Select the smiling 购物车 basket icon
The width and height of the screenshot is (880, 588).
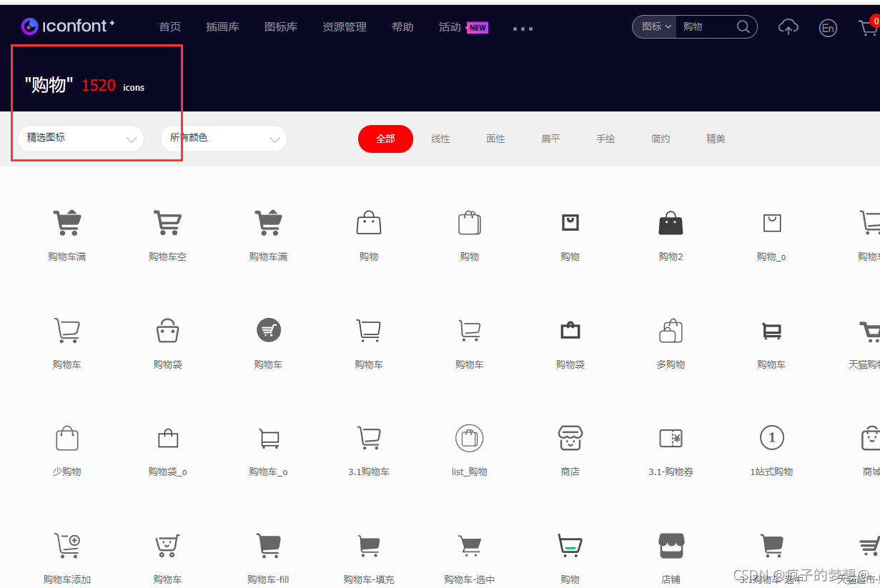[x=168, y=546]
